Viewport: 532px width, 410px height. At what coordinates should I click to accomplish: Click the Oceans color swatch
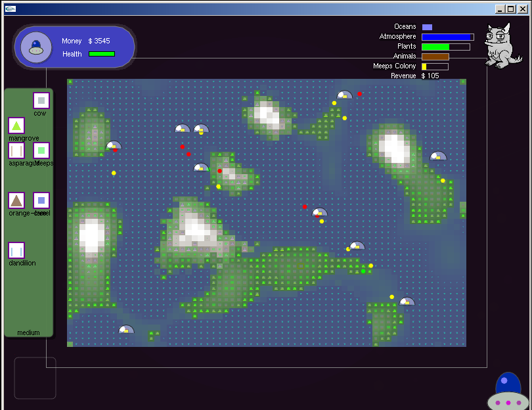click(x=428, y=26)
